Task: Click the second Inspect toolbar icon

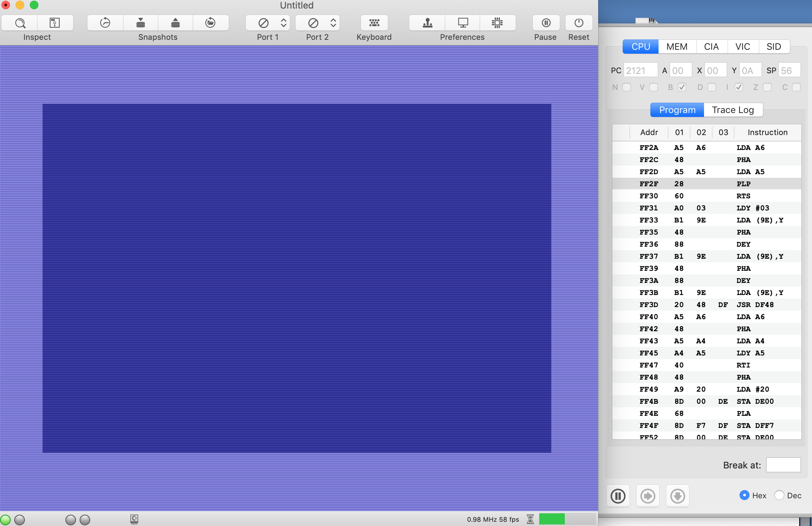Action: [55, 23]
